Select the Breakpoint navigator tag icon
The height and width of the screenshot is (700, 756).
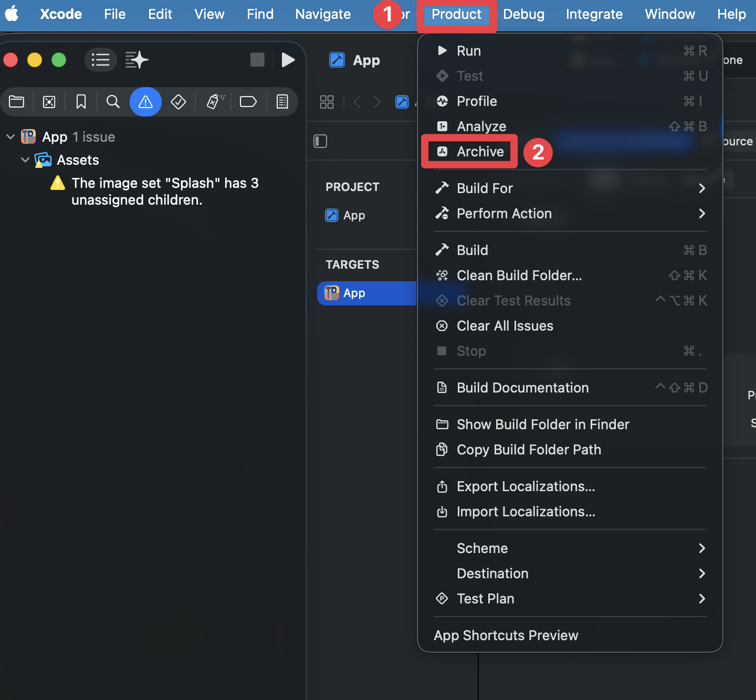[248, 102]
